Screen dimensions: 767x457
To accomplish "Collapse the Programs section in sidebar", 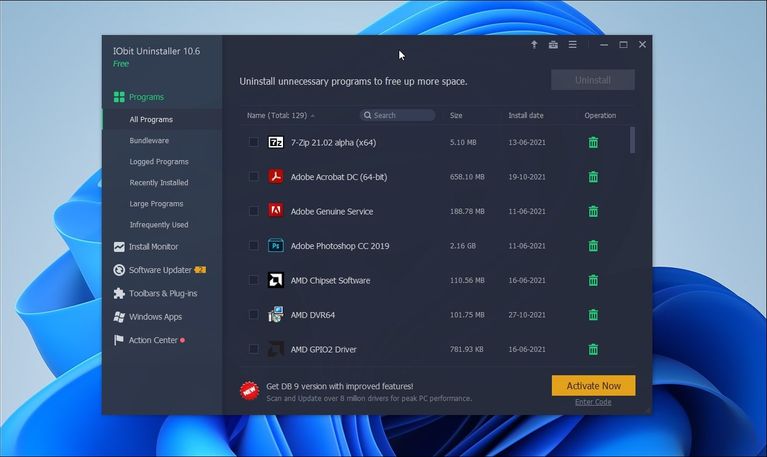I will click(146, 97).
